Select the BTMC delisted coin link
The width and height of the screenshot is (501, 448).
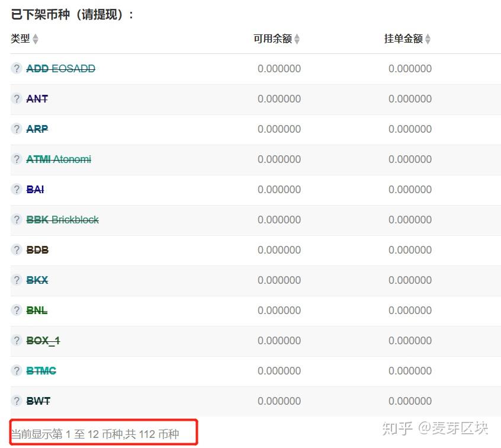[41, 371]
